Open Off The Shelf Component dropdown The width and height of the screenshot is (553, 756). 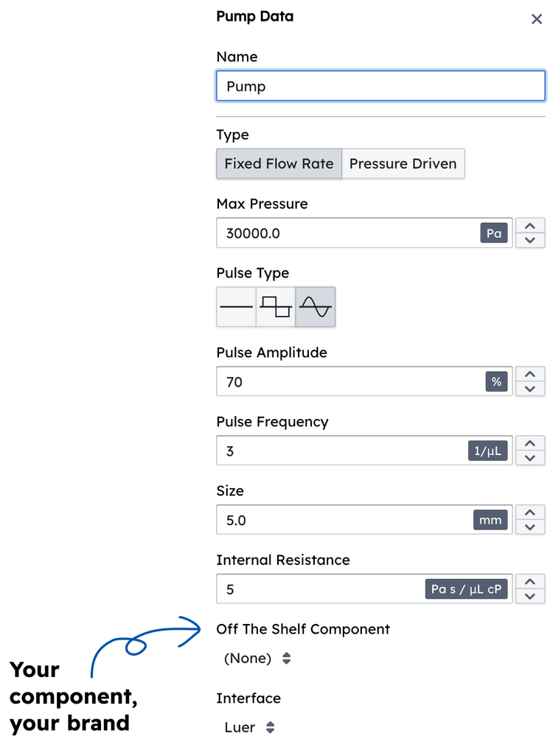click(x=258, y=659)
